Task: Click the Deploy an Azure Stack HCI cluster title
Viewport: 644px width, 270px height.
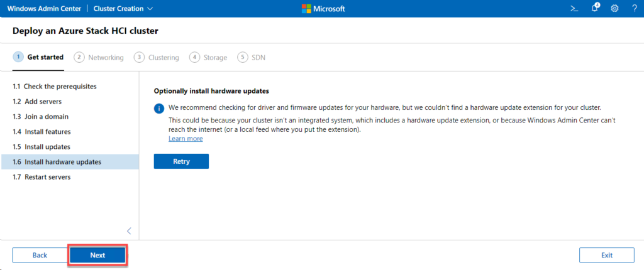Action: pyautogui.click(x=86, y=31)
